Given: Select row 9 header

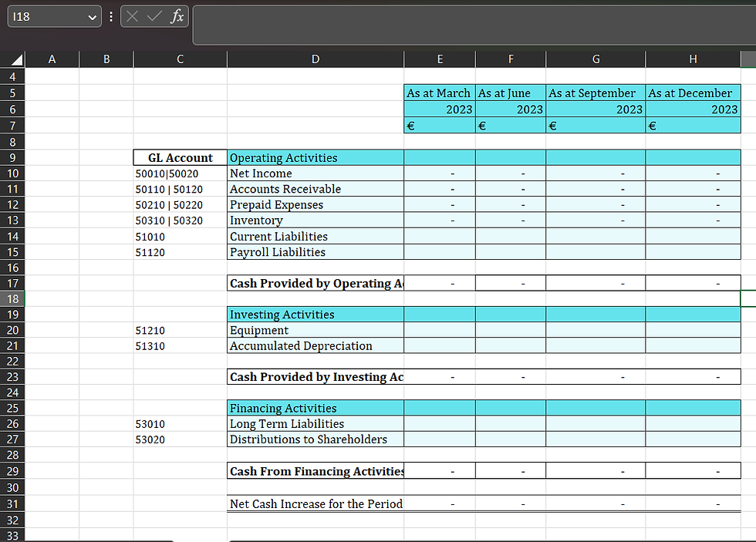Looking at the screenshot, I should tap(12, 157).
